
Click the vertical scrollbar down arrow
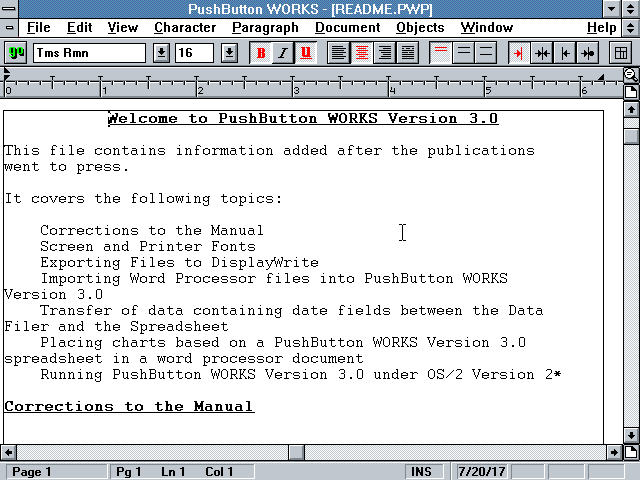[631, 435]
